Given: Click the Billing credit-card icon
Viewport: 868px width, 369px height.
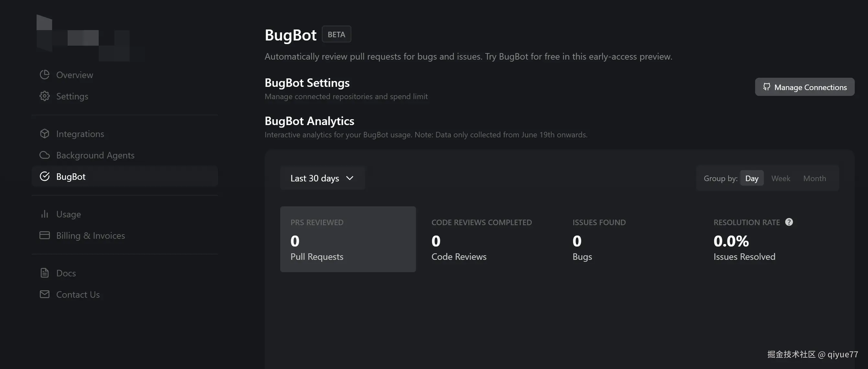Looking at the screenshot, I should (x=44, y=235).
